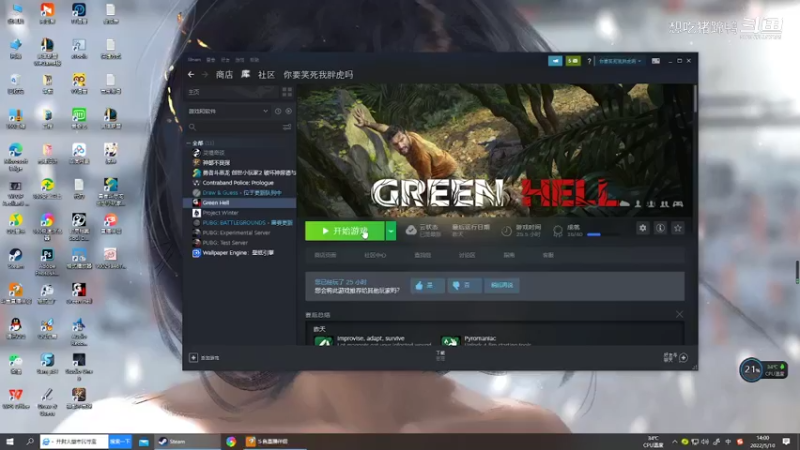Image resolution: width=800 pixels, height=450 pixels.
Task: Click the Pyromaniac achievement icon
Action: [451, 341]
